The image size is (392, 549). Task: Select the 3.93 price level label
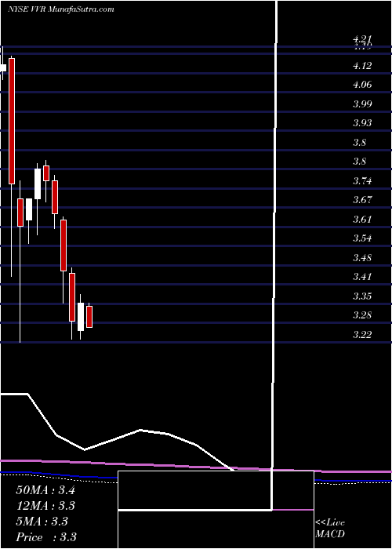point(362,123)
